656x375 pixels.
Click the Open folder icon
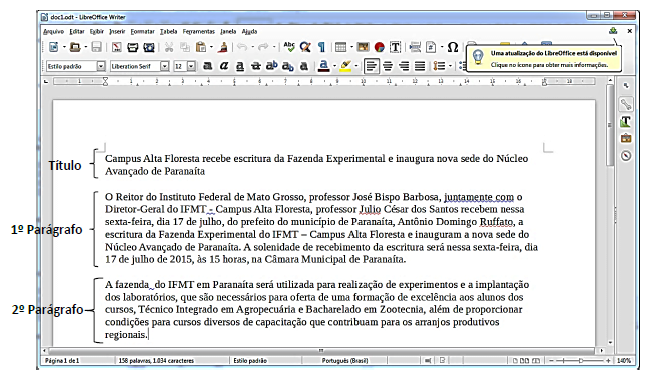pos(75,47)
